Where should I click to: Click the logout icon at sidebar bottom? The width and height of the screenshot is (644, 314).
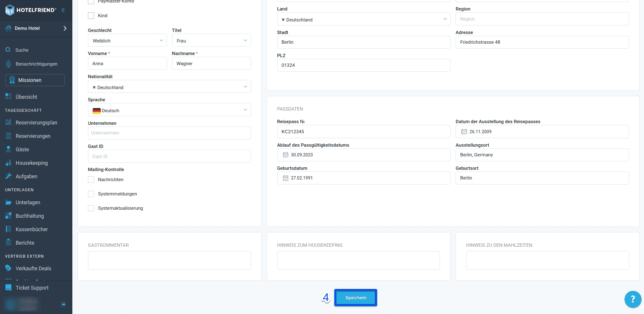tap(63, 304)
